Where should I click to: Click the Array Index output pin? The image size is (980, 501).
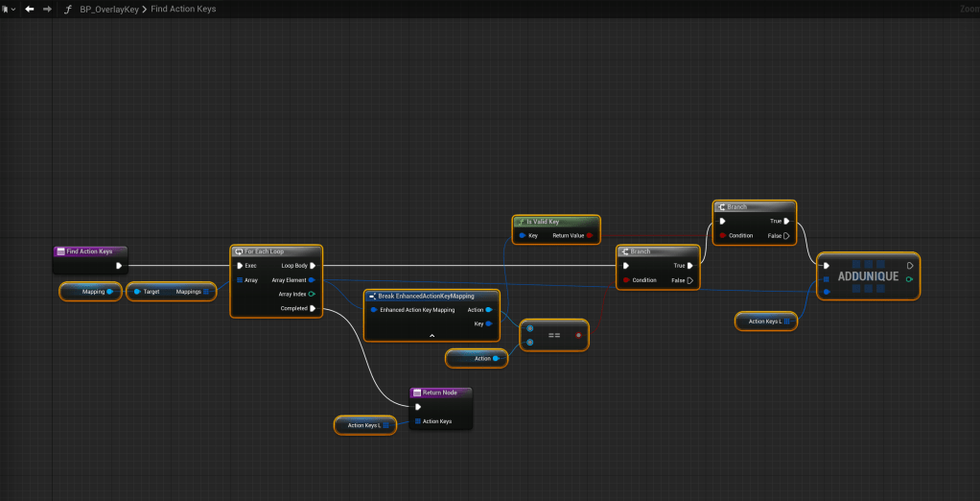click(x=313, y=294)
